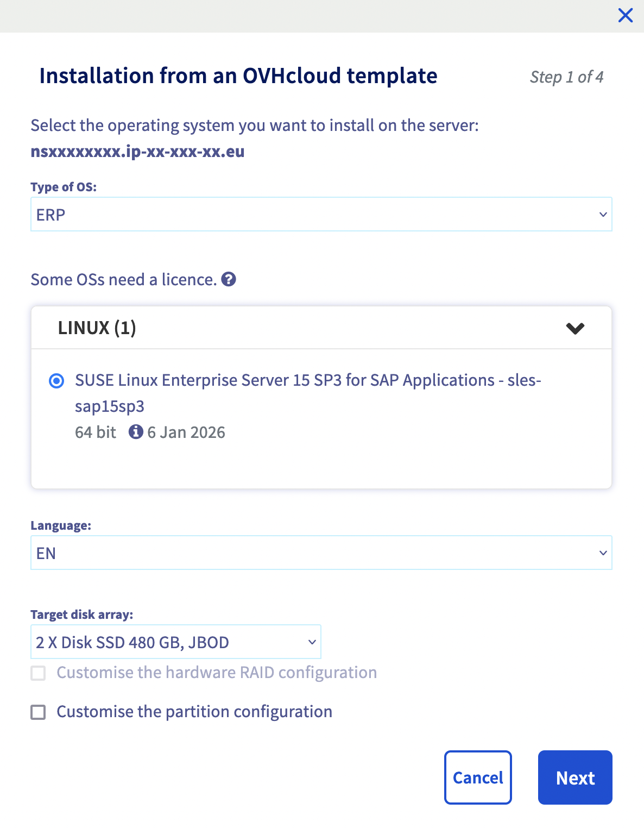
Task: Click the chevron icon on the Type of OS field
Action: [602, 215]
